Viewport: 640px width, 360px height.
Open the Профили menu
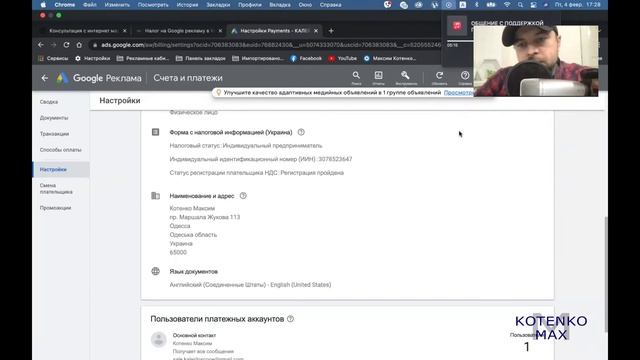pyautogui.click(x=250, y=5)
